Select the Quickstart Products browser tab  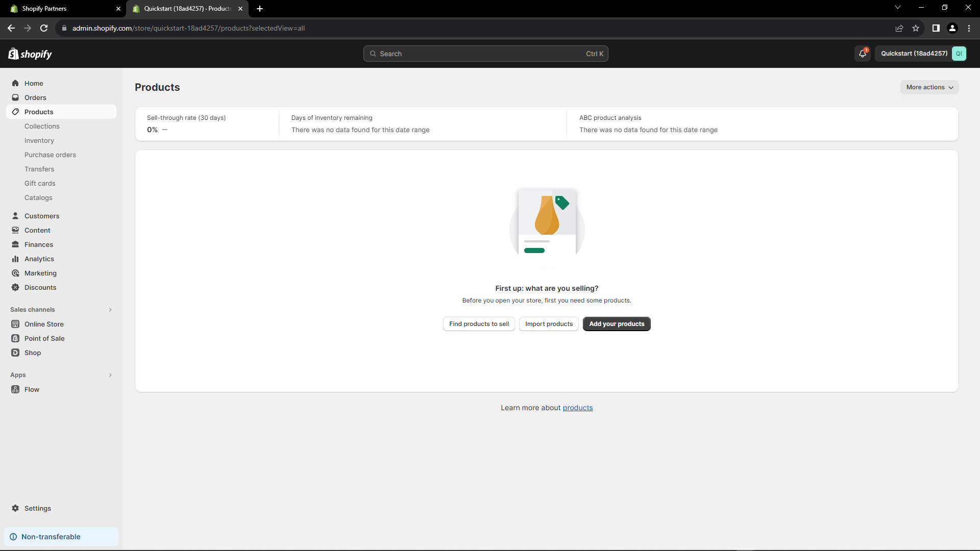click(x=184, y=9)
